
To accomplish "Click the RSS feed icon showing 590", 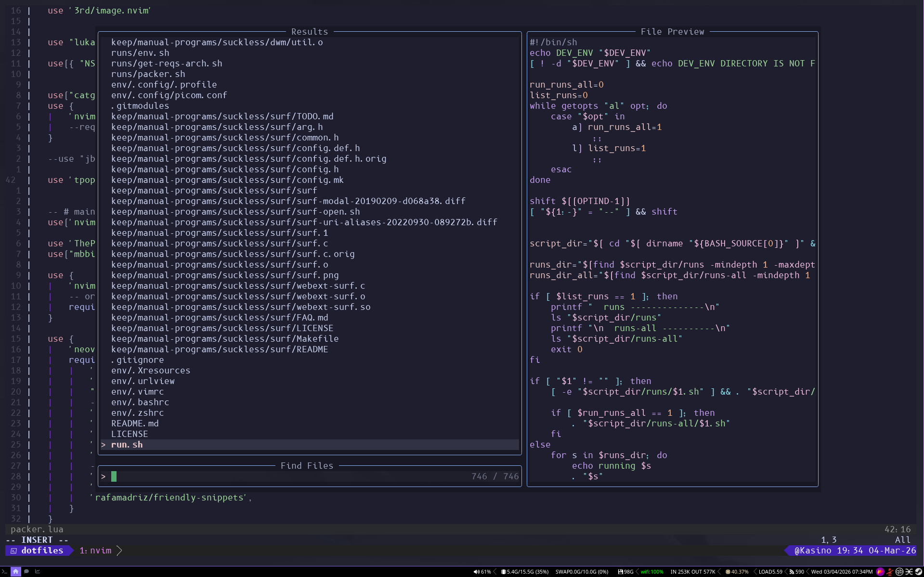I will [x=796, y=572].
